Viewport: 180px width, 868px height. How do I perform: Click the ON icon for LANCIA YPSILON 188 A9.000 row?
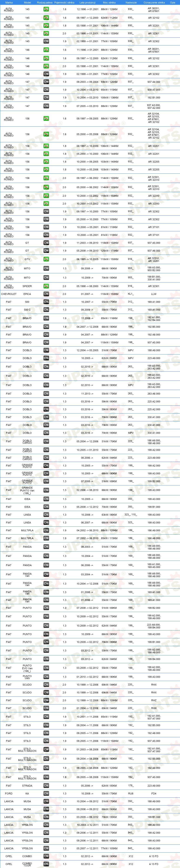46,825
